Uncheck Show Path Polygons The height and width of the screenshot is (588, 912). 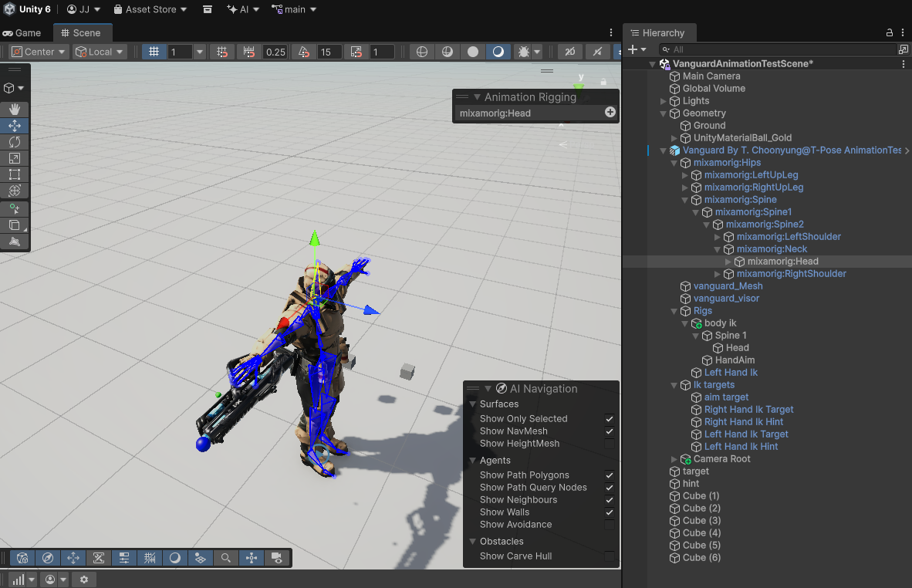click(609, 475)
